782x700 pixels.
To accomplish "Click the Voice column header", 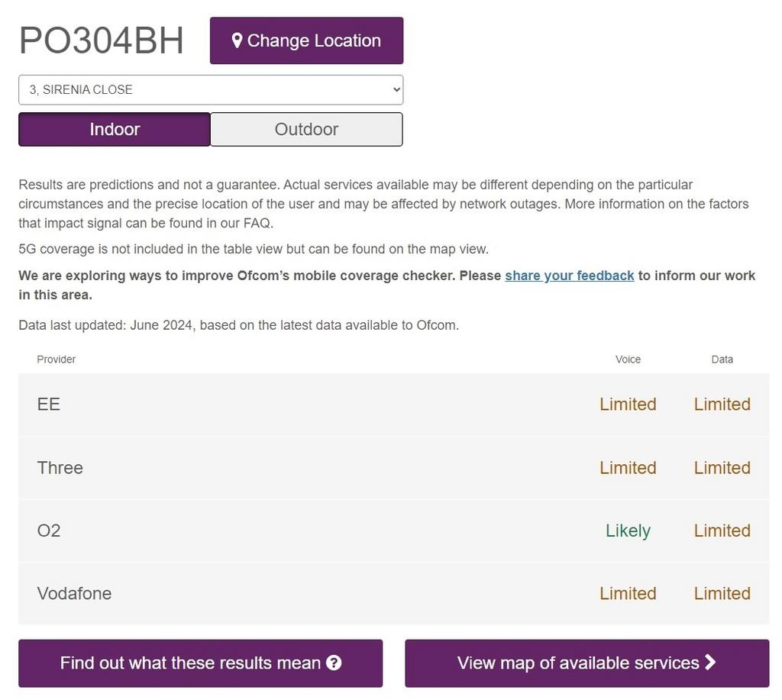I will (628, 360).
